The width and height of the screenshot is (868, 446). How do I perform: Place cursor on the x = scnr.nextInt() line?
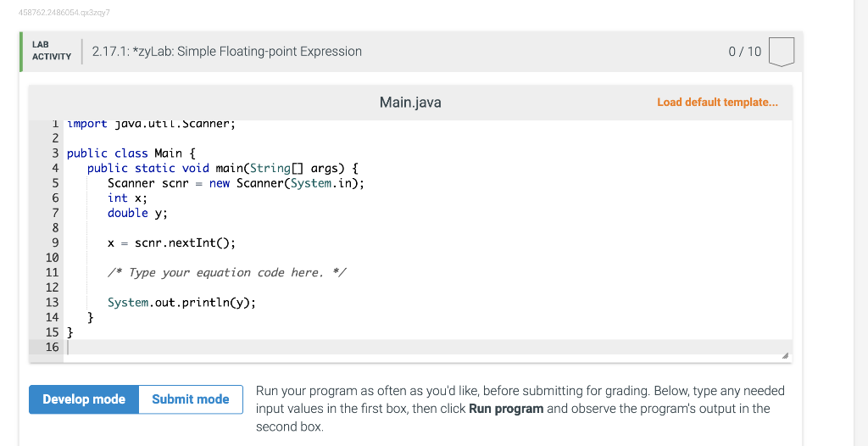coord(171,243)
